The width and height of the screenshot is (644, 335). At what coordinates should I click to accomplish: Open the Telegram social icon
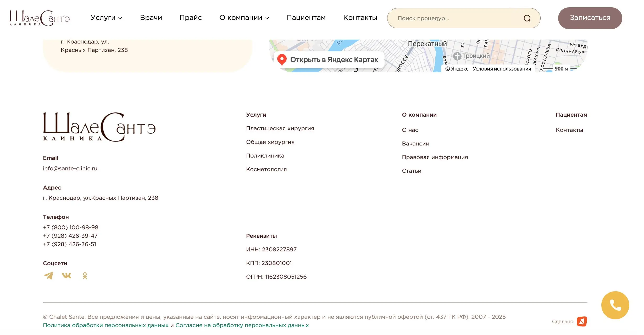[x=48, y=276]
